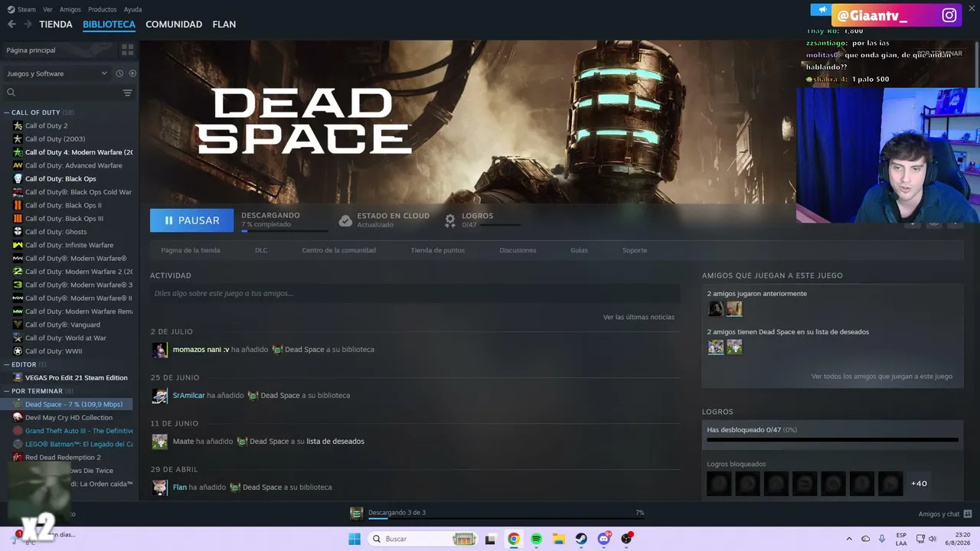Open Tienda de puntos link

(438, 250)
